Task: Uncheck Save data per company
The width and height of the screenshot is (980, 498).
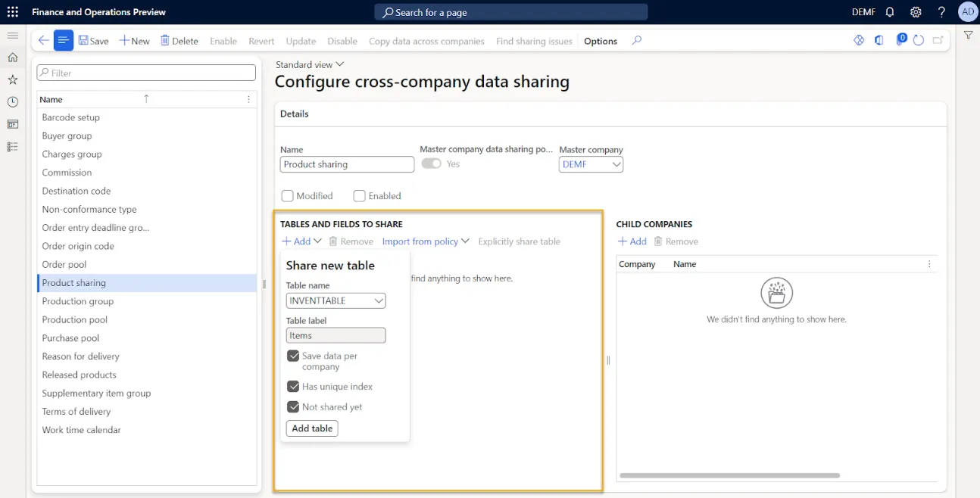Action: 293,356
